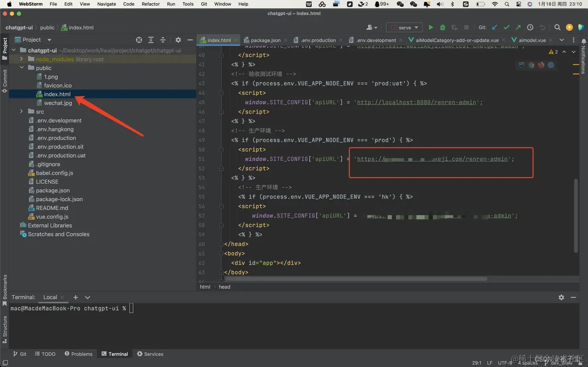Image resolution: width=588 pixels, height=367 pixels.
Task: Open terminal settings gear icon
Action: point(561,297)
